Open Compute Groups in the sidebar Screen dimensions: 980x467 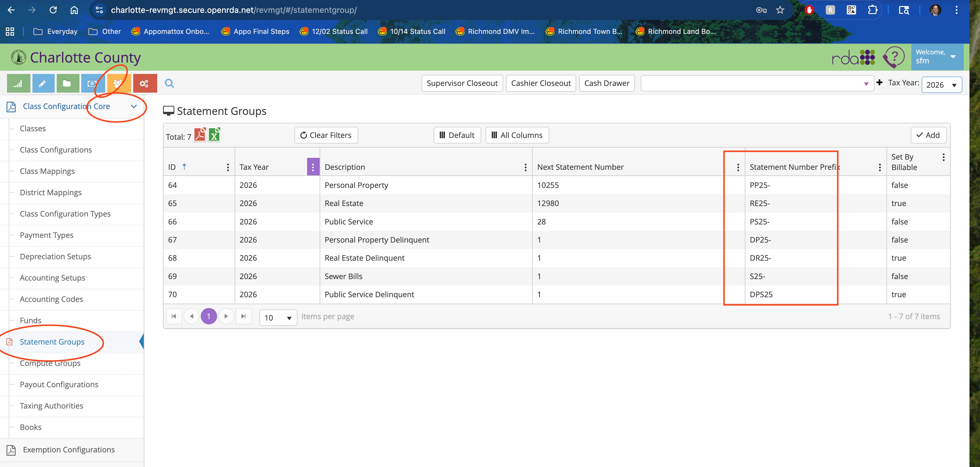tap(50, 363)
